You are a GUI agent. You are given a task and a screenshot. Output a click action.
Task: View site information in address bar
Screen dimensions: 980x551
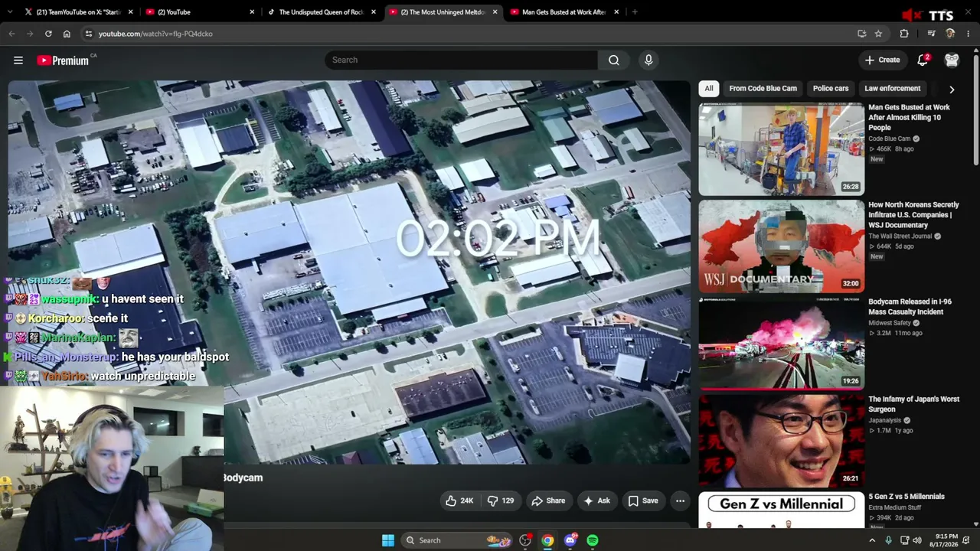click(x=89, y=34)
